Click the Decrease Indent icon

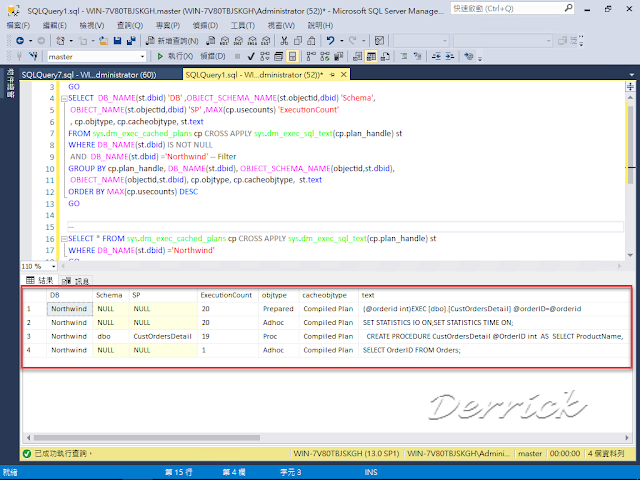[436, 56]
